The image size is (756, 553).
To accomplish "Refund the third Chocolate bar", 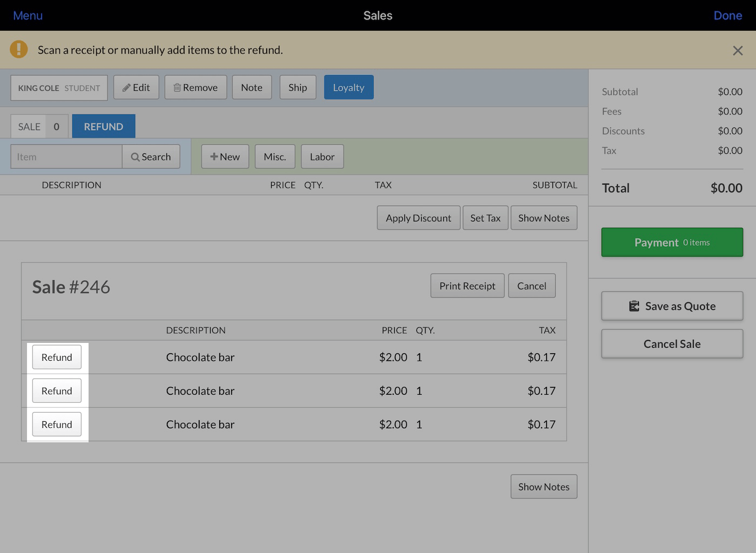I will coord(57,424).
